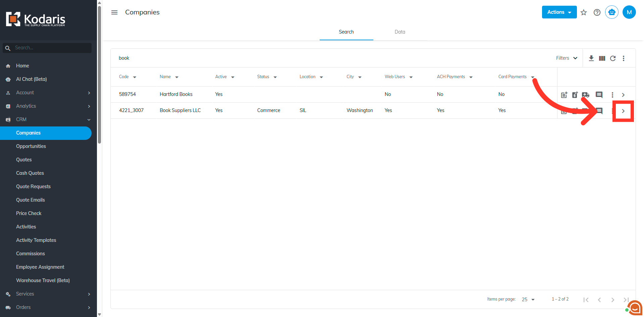Viewport: 644px width, 317px height.
Task: Favorite this page with the star icon
Action: (584, 12)
